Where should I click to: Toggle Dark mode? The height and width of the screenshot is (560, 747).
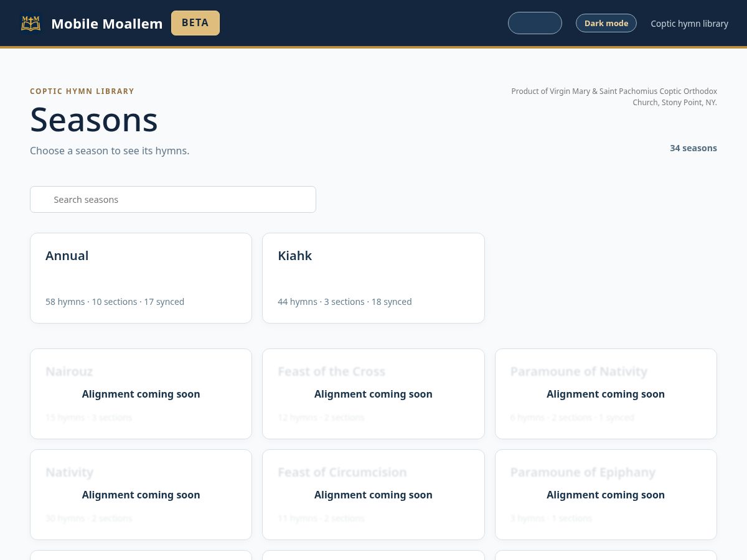(606, 23)
